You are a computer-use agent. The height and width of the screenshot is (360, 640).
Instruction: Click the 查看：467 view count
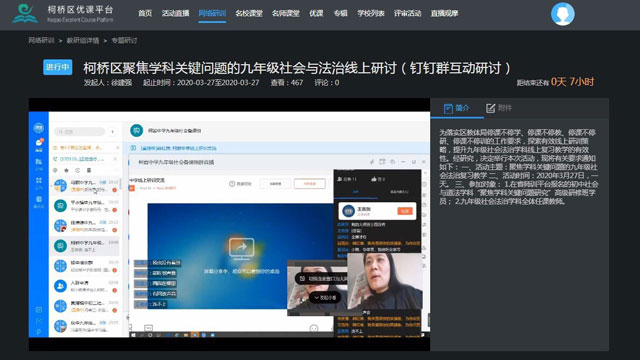tap(287, 82)
